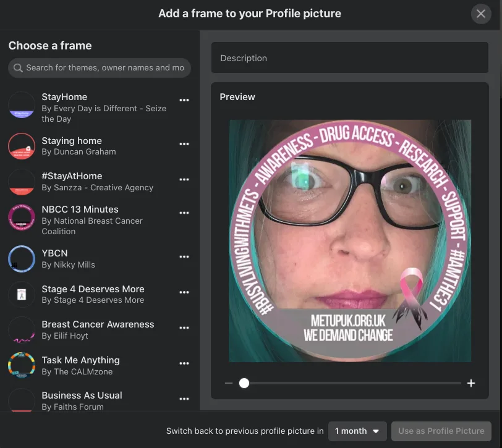Open options for Breast Cancer Awareness frame
502x448 pixels.
tap(184, 328)
